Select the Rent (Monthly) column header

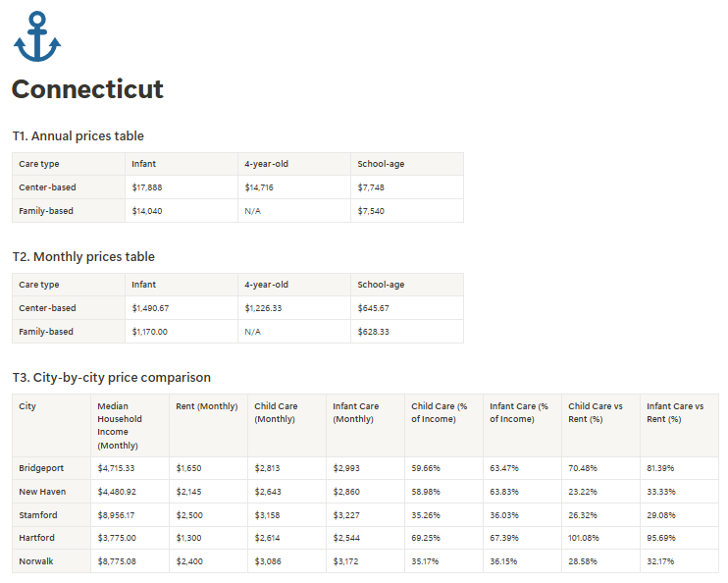(208, 426)
